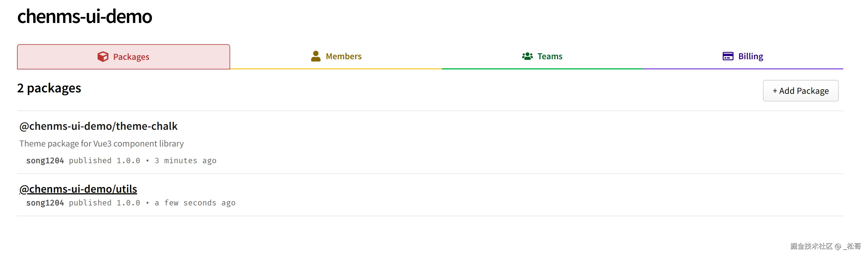The width and height of the screenshot is (868, 257).
Task: Click song1204 publisher under theme-chalk
Action: tap(45, 161)
